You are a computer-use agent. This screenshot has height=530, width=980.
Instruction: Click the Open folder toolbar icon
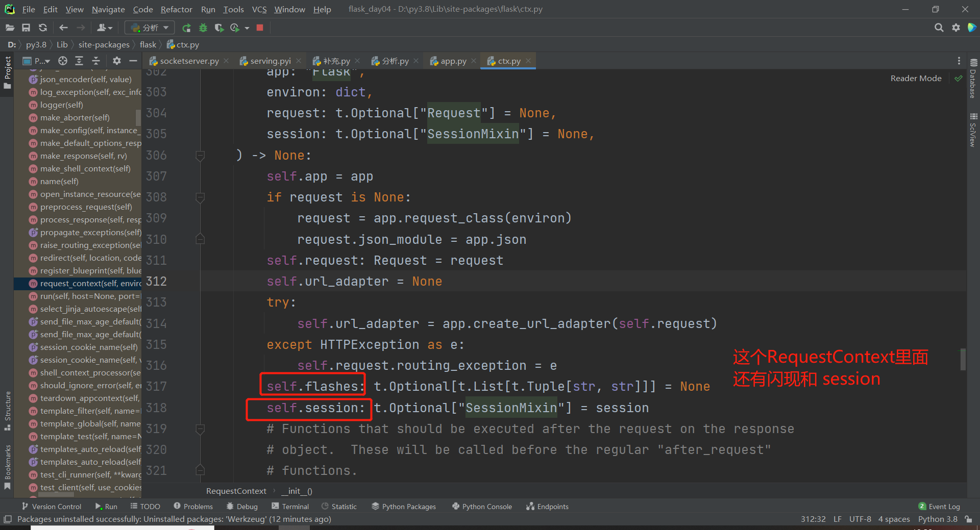(x=10, y=28)
